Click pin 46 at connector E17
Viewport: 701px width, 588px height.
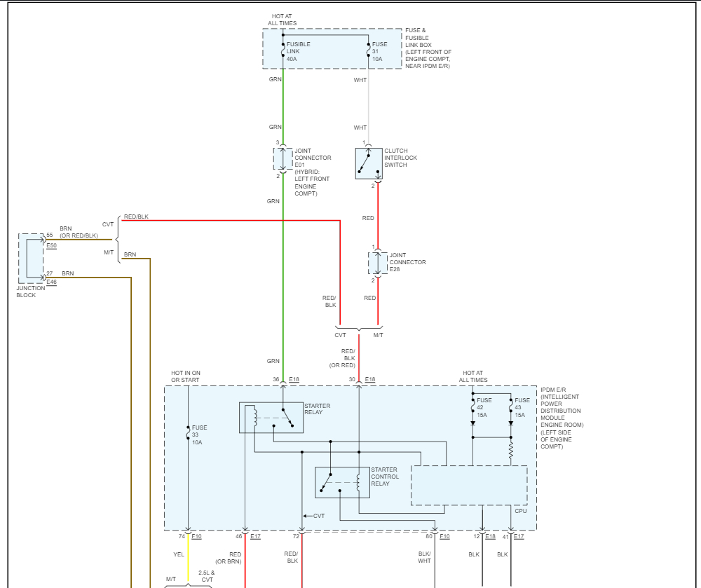click(x=239, y=536)
